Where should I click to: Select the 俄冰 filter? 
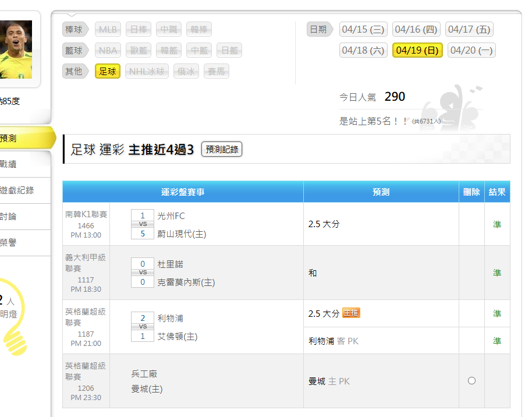[x=186, y=71]
